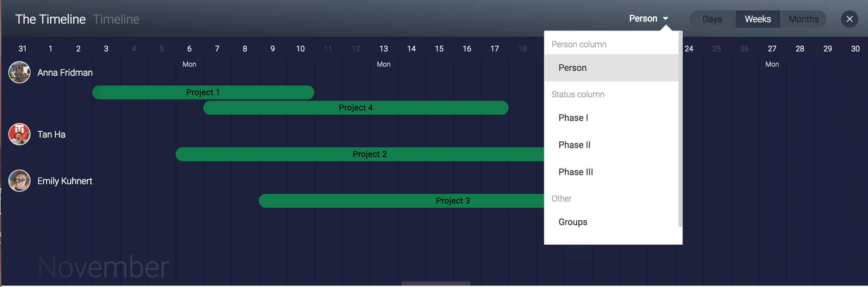Choose Phase II from the dropdown list
This screenshot has height=287, width=868.
611,145
